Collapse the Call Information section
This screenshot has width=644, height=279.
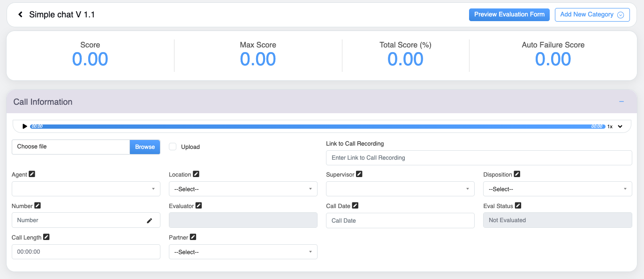pos(621,102)
